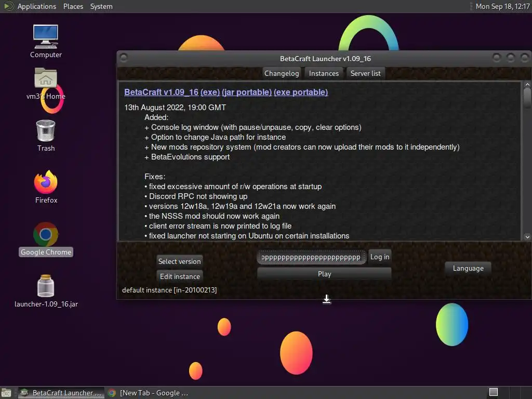
Task: Click the changelog scrollbar down arrow
Action: tap(527, 237)
